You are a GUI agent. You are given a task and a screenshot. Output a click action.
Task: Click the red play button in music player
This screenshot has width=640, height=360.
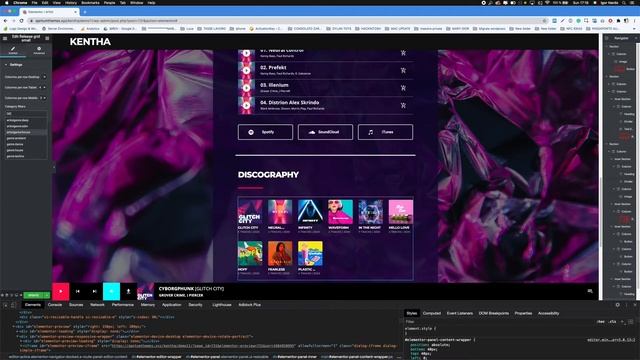(x=61, y=291)
